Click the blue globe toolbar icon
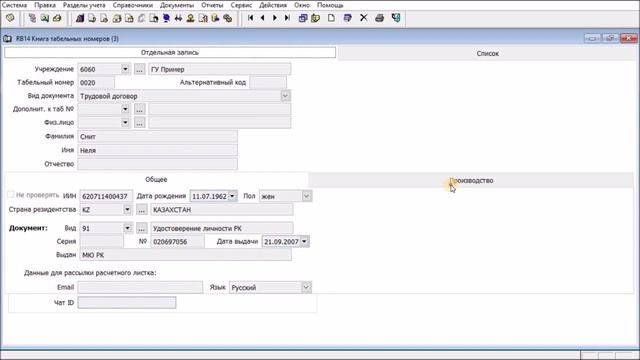The width and height of the screenshot is (640, 360). coord(166,18)
